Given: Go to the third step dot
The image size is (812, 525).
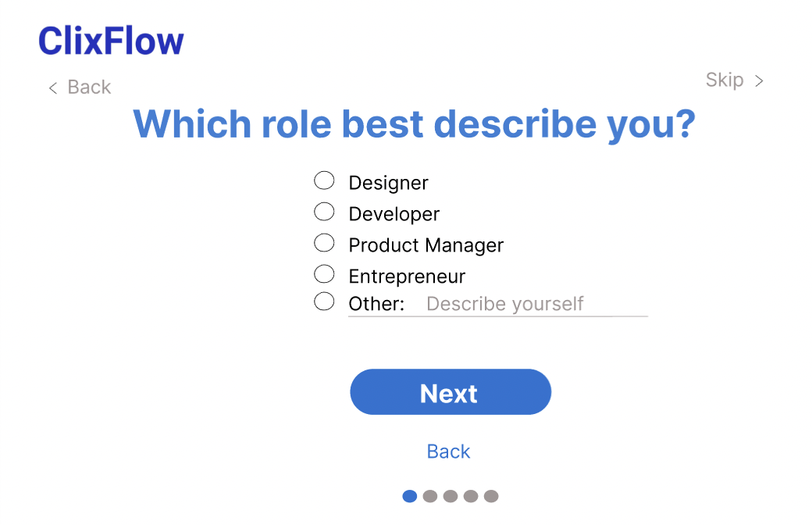Looking at the screenshot, I should [450, 496].
